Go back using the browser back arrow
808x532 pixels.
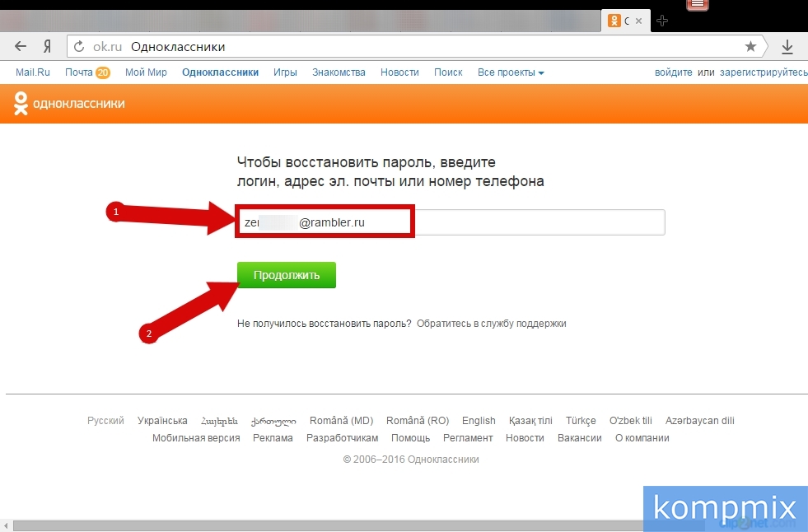click(x=21, y=47)
